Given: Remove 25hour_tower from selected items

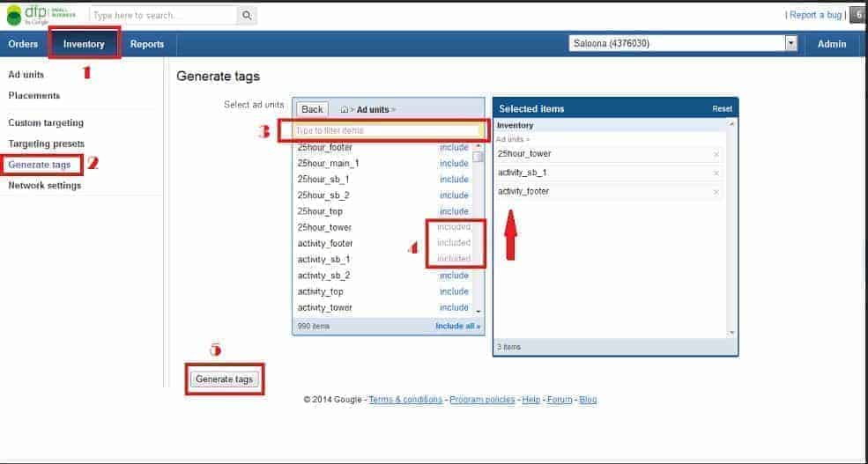Looking at the screenshot, I should click(716, 154).
